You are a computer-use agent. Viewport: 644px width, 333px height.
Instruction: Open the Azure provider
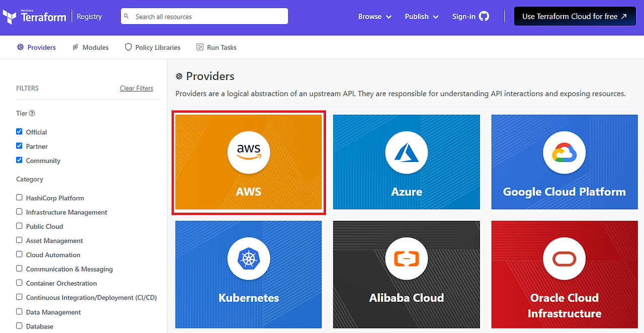[406, 161]
